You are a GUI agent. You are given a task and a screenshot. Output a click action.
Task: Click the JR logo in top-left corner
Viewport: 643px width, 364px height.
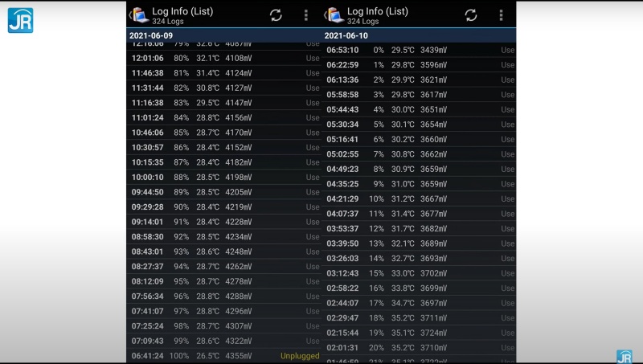20,20
